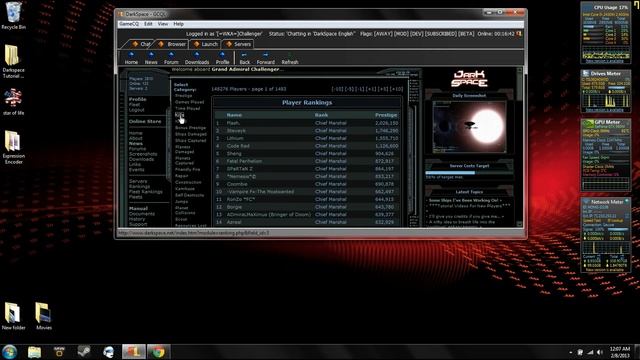Go to next page with [+1]

pyautogui.click(x=371, y=89)
